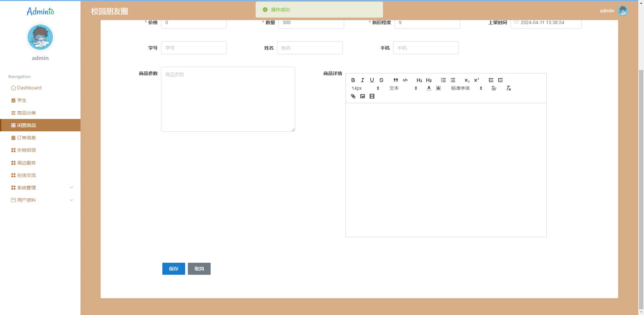644x315 pixels.
Task: Insert a code block in the editor
Action: click(405, 80)
